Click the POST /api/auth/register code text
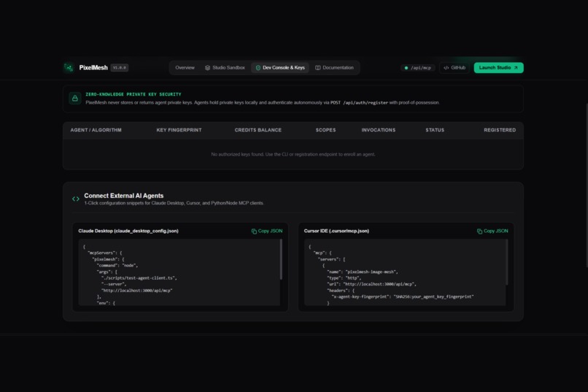The width and height of the screenshot is (588, 392). coord(359,102)
